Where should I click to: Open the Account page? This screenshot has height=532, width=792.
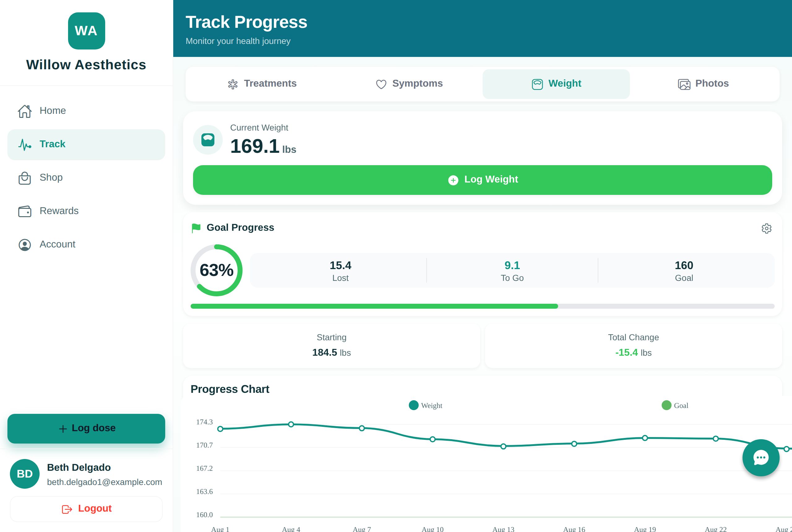tap(86, 244)
